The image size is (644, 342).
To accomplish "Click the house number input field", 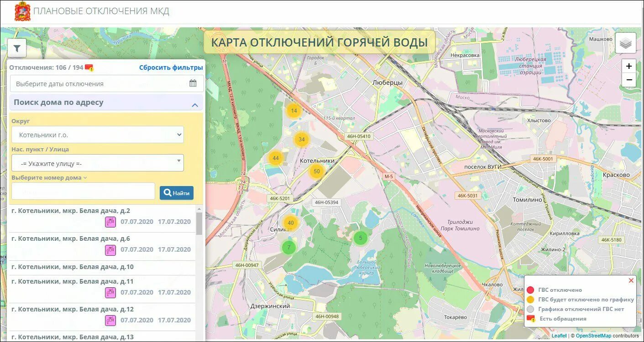I will pyautogui.click(x=83, y=192).
